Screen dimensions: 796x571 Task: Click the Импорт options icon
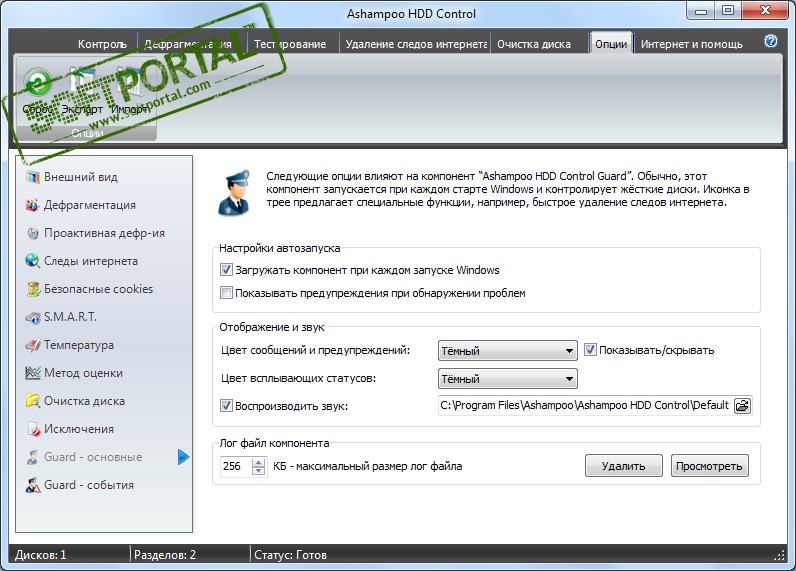(129, 82)
